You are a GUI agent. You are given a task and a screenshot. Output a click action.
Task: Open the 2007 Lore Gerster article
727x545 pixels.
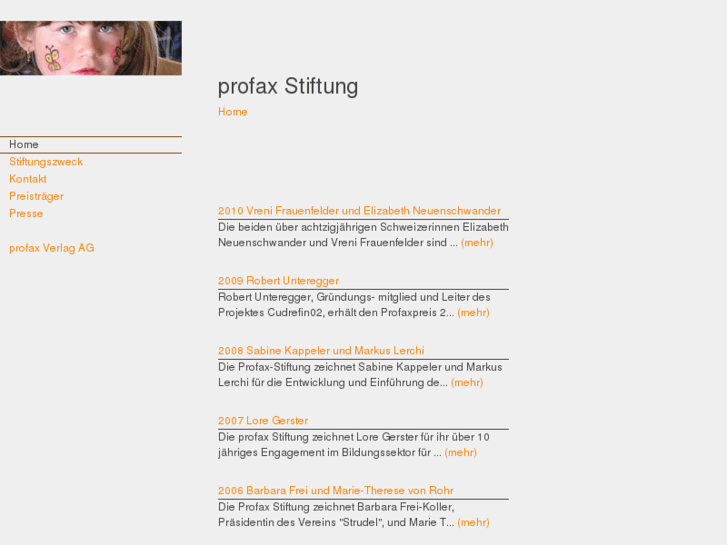263,421
